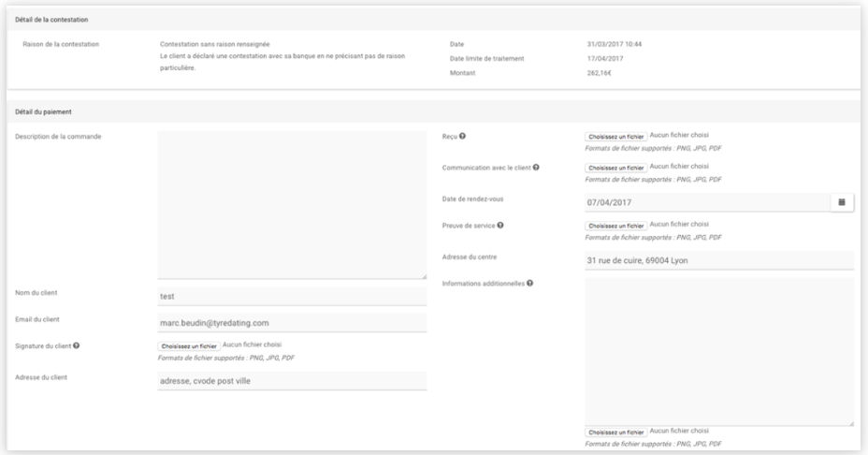Image resolution: width=868 pixels, height=455 pixels.
Task: Click the help icon next to Preuve de service
Action: [x=500, y=225]
